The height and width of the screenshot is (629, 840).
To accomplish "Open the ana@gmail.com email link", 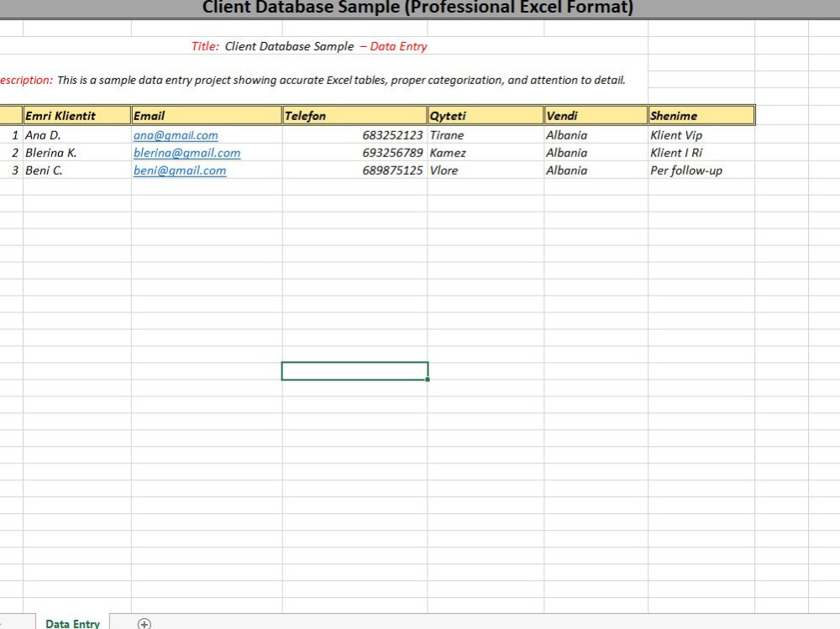I will point(176,135).
